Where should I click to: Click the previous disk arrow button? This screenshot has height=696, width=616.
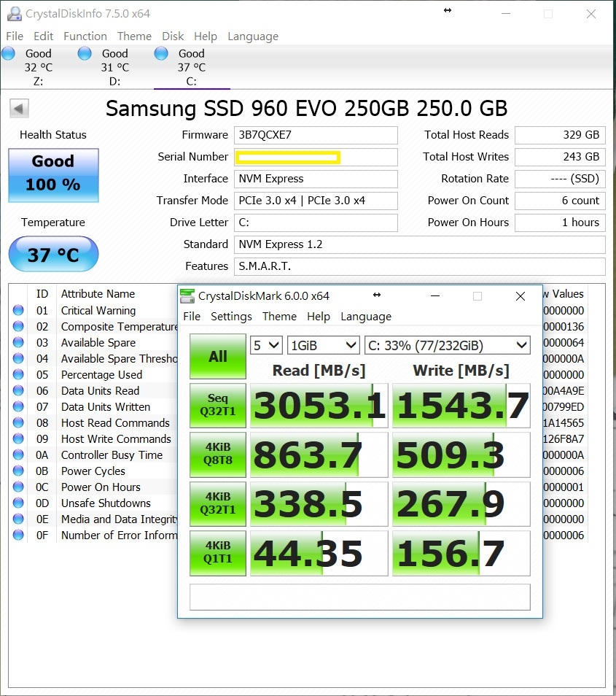(19, 108)
